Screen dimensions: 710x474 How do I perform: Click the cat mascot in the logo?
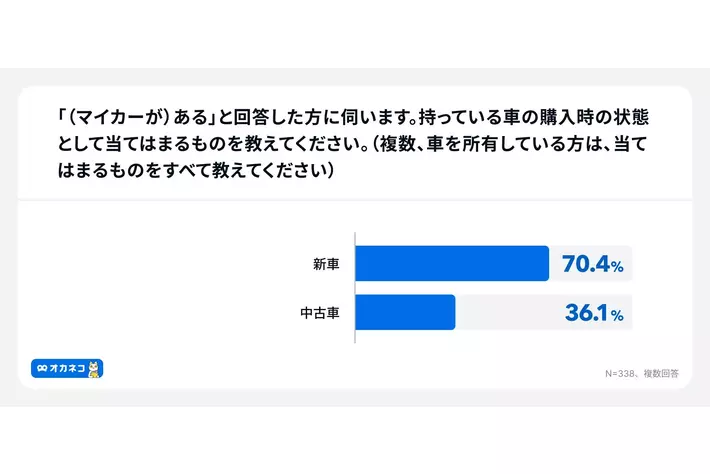coord(96,370)
